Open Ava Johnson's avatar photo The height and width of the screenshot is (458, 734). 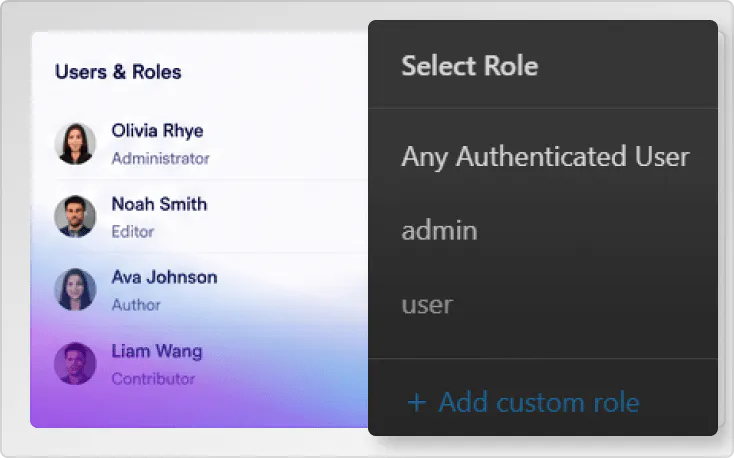[75, 289]
